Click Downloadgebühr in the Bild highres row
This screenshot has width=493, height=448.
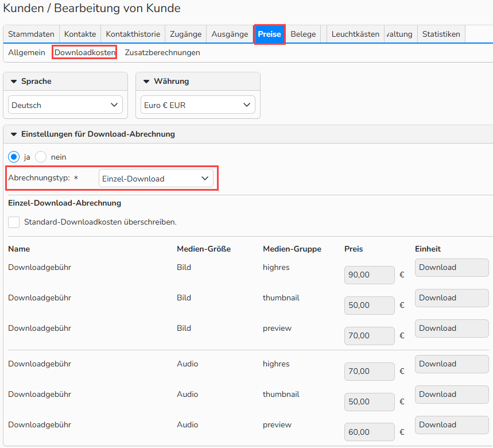pos(40,268)
